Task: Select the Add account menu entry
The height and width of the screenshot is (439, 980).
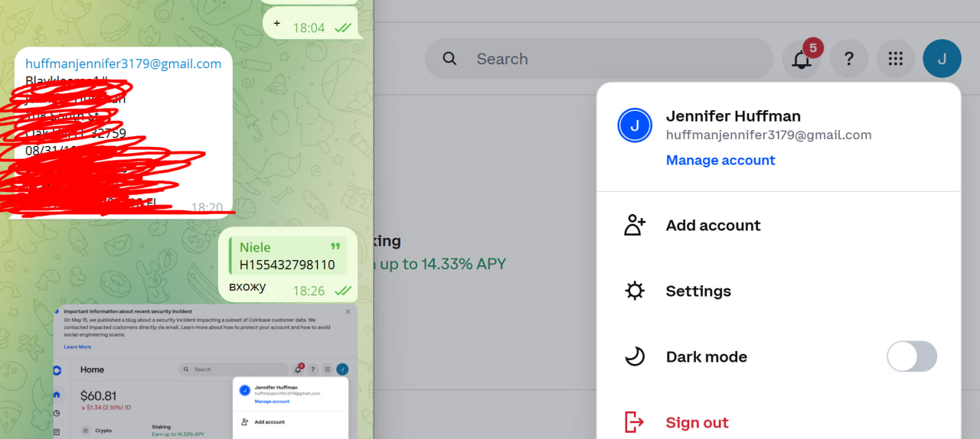Action: 779,225
